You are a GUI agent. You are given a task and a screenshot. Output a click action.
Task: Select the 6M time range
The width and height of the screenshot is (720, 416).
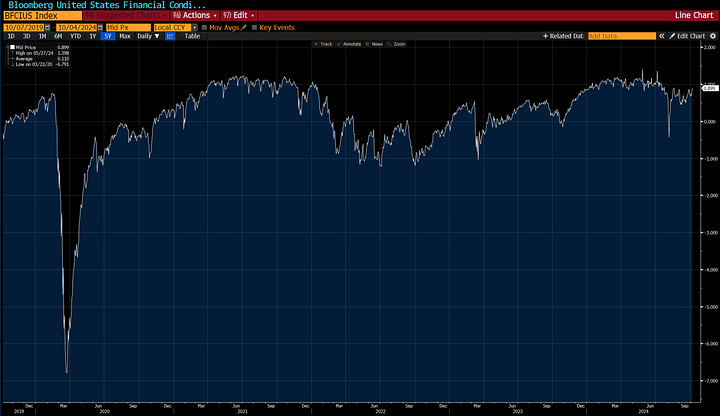point(58,36)
